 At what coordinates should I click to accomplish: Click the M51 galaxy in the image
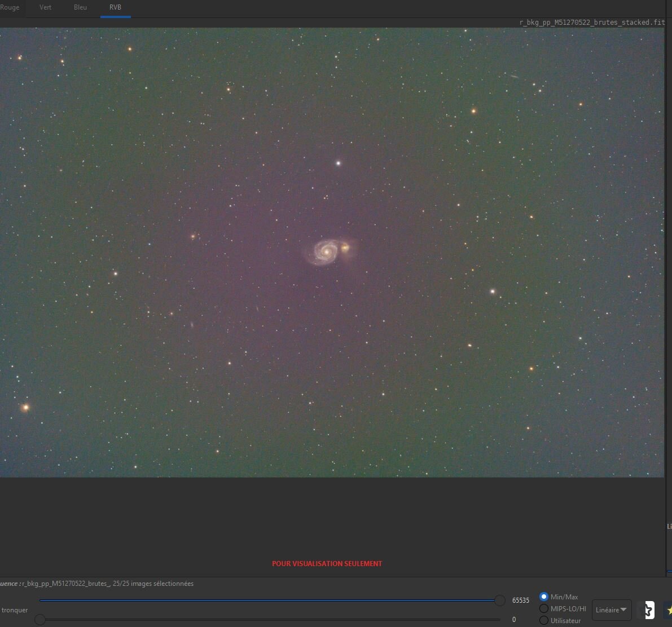click(x=330, y=251)
